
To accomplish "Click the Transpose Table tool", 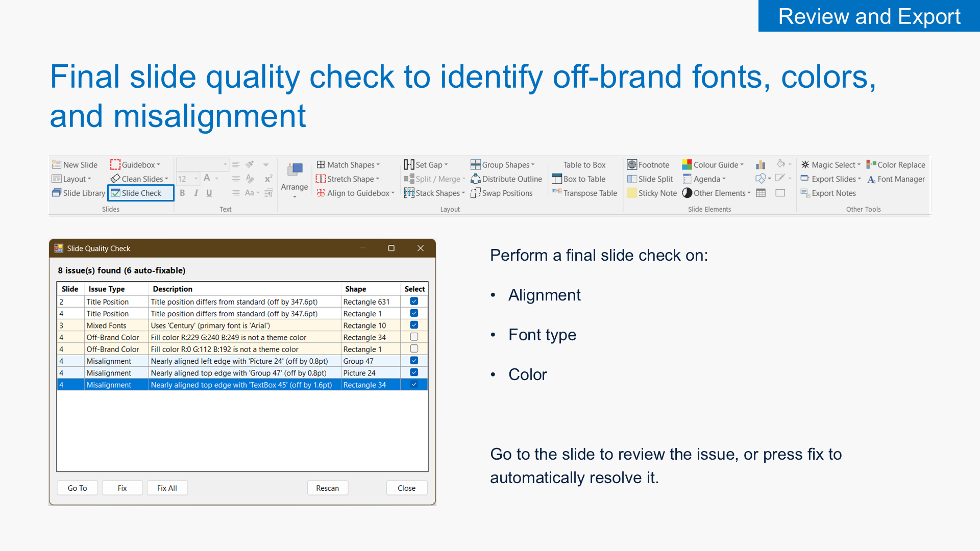I will pos(584,193).
